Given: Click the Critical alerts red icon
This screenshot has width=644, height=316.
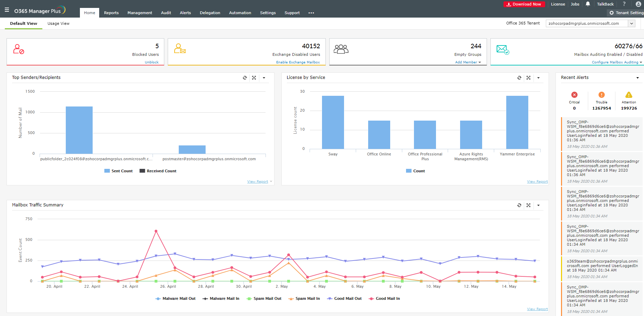Looking at the screenshot, I should pyautogui.click(x=574, y=95).
